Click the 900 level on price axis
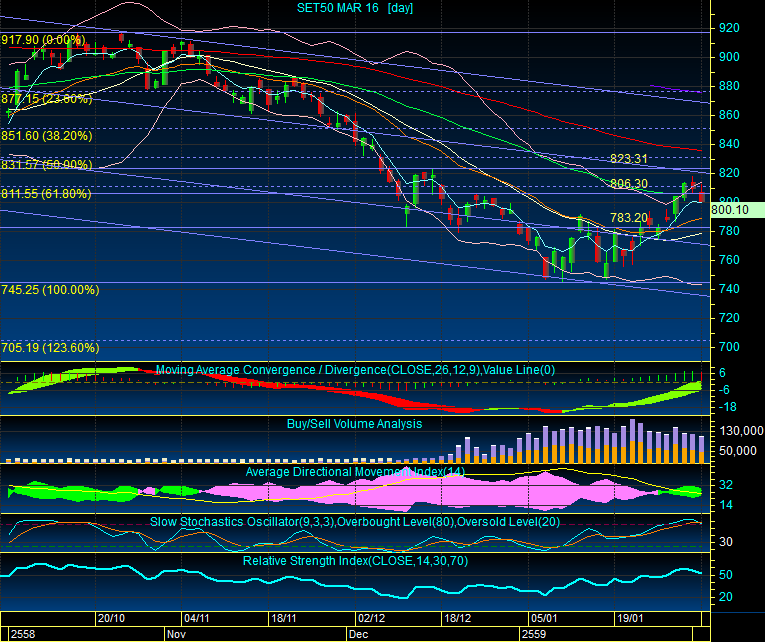765x642 pixels. coord(729,57)
